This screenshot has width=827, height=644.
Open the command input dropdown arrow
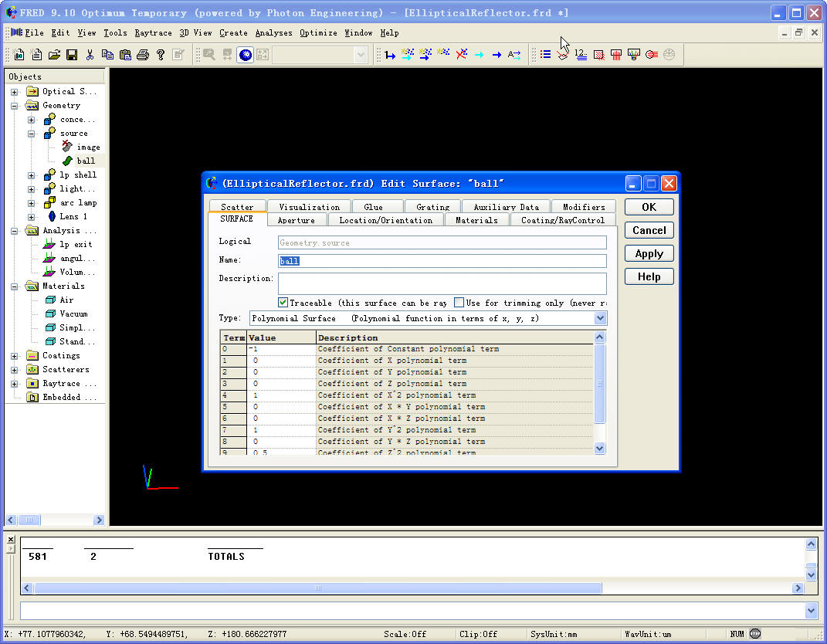[x=811, y=611]
